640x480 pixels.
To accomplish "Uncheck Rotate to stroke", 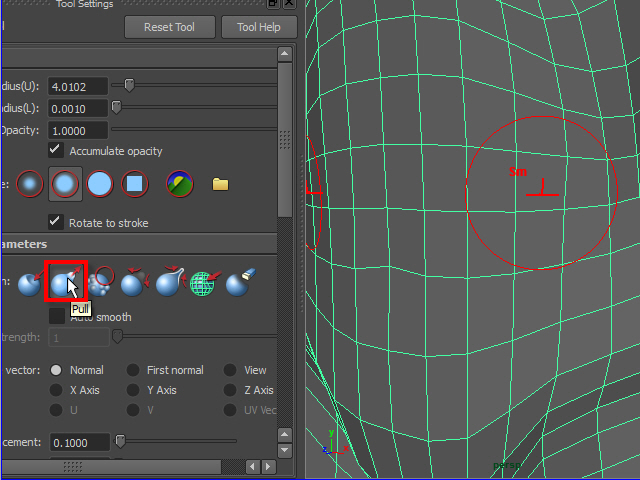I will click(57, 222).
